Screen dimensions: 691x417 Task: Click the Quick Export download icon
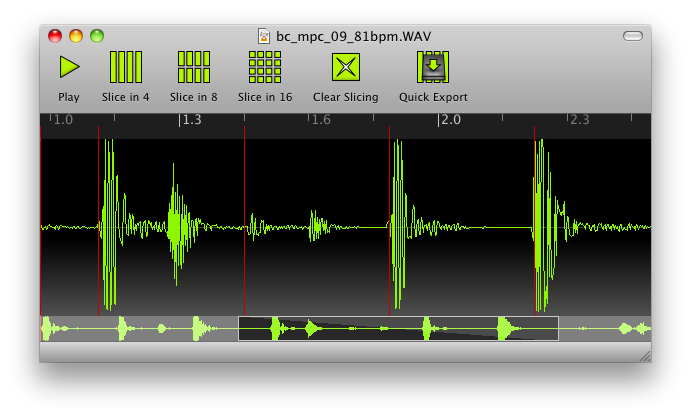[x=433, y=67]
